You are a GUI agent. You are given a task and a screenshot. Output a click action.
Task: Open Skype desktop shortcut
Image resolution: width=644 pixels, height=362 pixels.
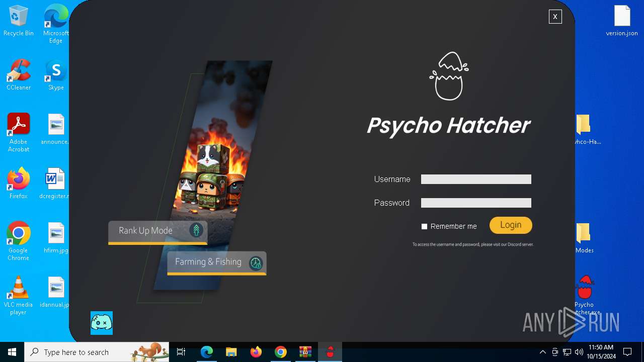[x=56, y=75]
